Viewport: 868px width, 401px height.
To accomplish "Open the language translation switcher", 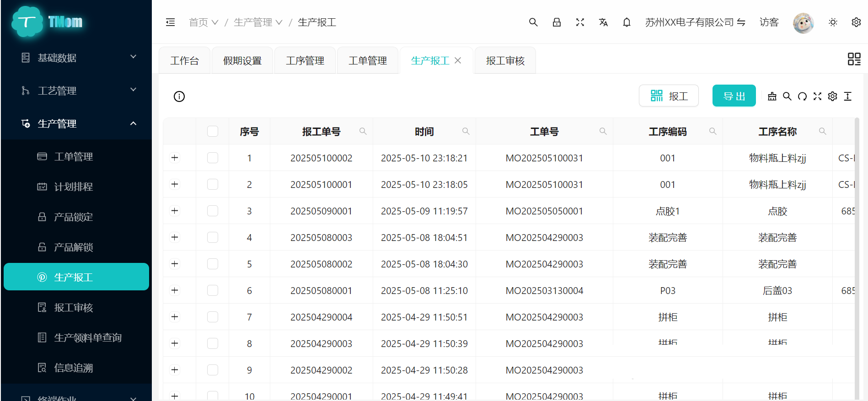I will (603, 22).
